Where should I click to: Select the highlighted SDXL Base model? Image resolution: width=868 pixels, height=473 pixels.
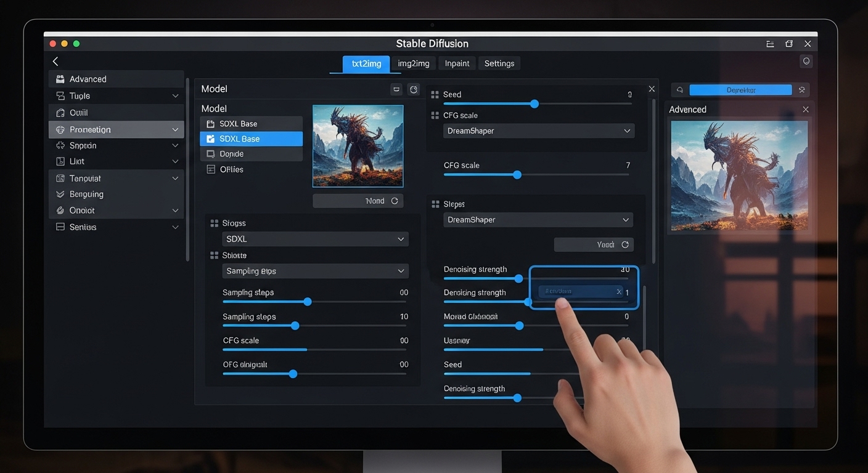coord(251,139)
